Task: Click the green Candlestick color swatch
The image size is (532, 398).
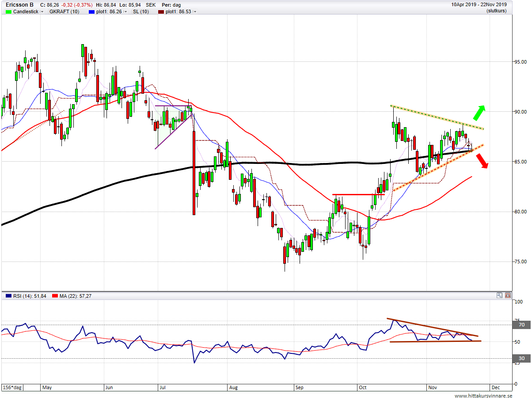Action: tap(9, 11)
